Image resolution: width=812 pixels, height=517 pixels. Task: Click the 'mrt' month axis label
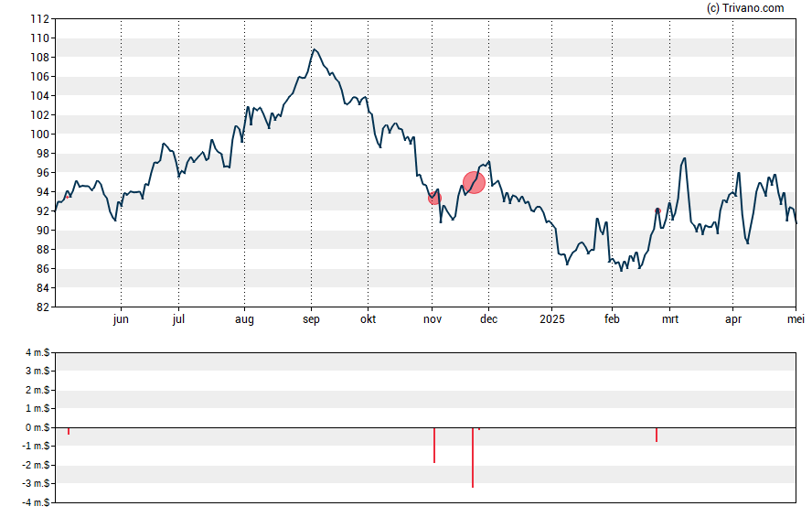pos(670,319)
